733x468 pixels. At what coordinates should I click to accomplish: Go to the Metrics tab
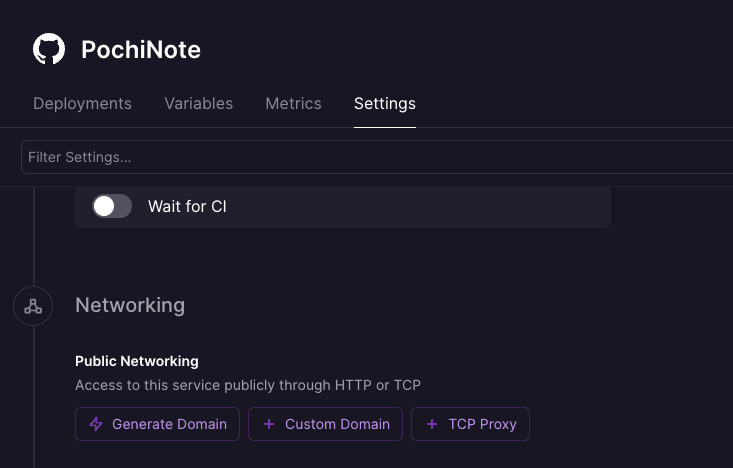294,103
